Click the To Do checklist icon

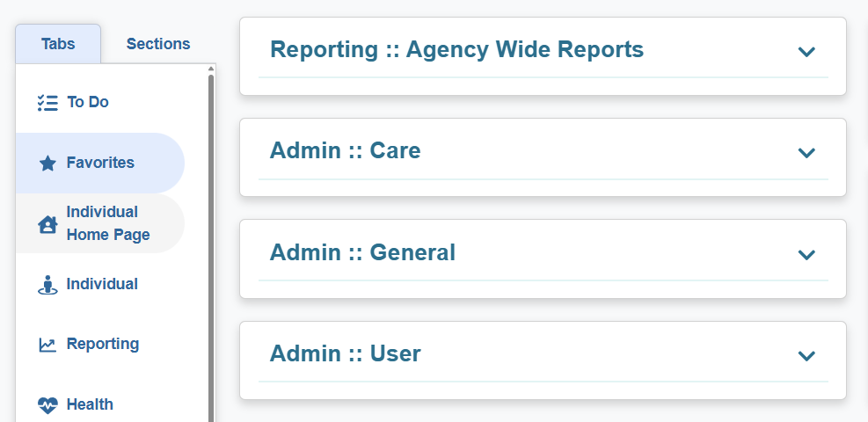pyautogui.click(x=47, y=103)
